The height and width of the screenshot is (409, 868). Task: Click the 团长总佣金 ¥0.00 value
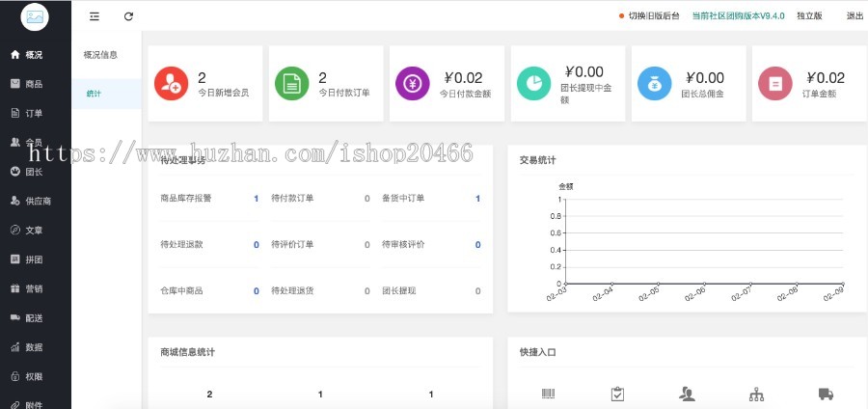[x=705, y=78]
